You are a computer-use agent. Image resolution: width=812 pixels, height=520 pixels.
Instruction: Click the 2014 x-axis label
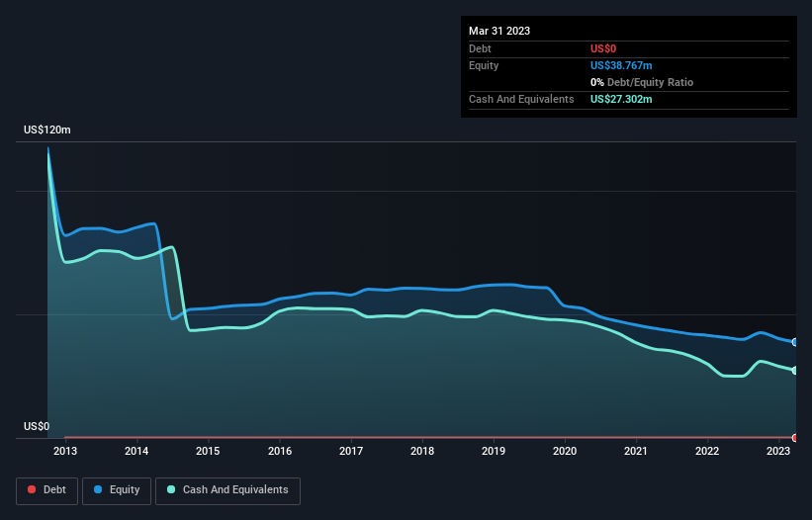pos(136,451)
